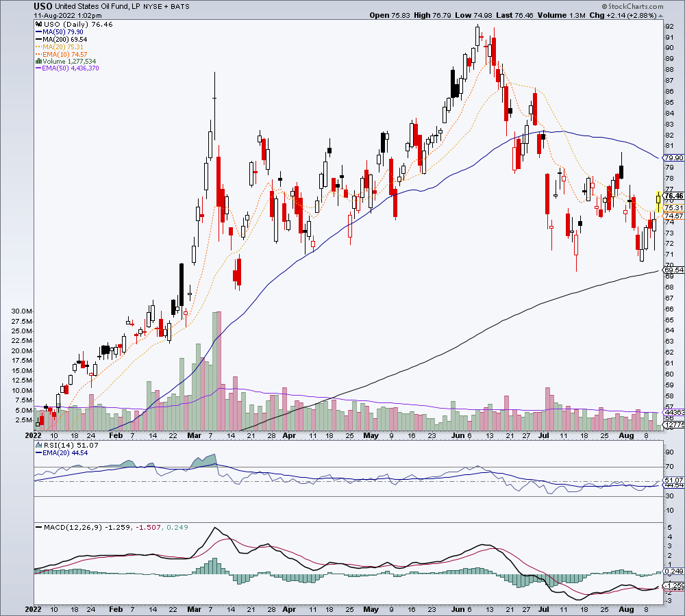Screen dimensions: 685x616
Task: Click the 'MACD(12,26,9)' indicator label
Action: pos(73,528)
